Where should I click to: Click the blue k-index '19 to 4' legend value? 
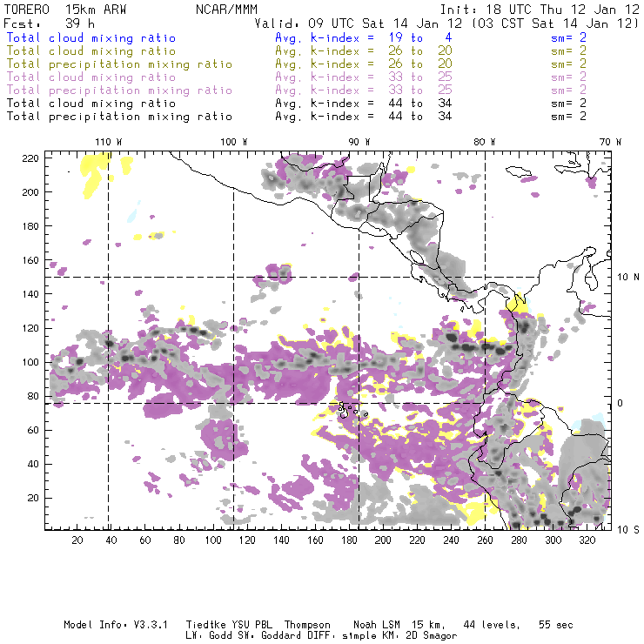coord(420,37)
